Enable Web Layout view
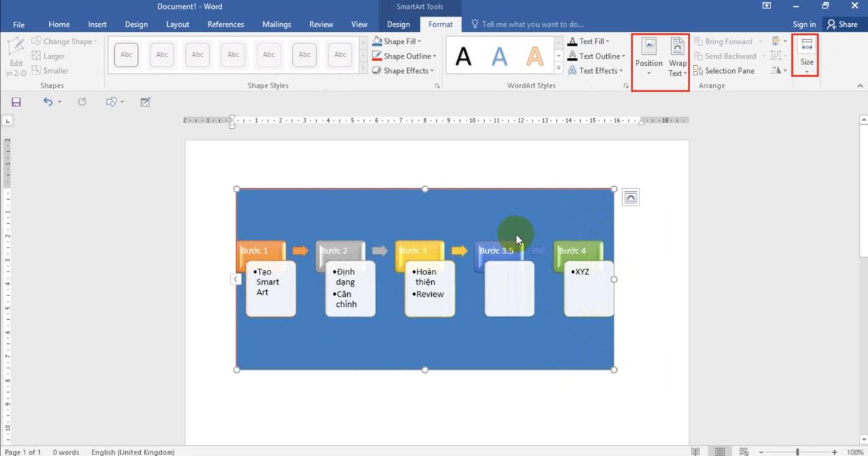The width and height of the screenshot is (868, 456). [742, 452]
